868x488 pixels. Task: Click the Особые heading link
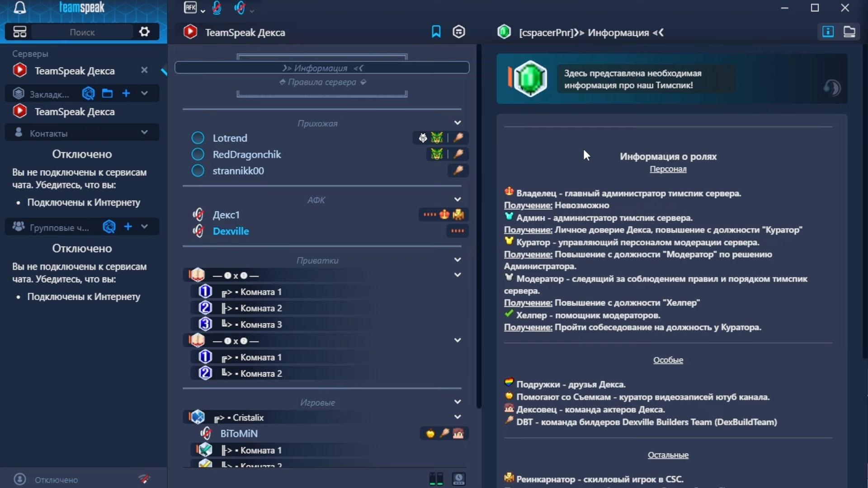(x=668, y=360)
